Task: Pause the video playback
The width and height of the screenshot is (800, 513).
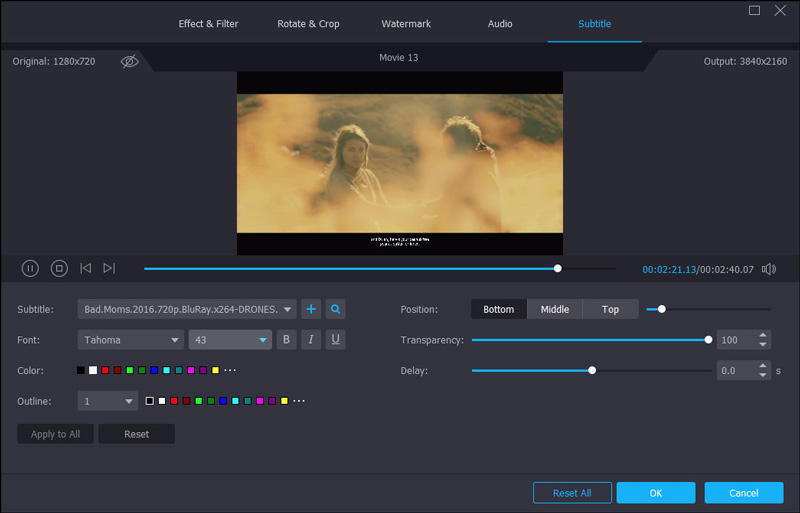Action: pyautogui.click(x=30, y=268)
